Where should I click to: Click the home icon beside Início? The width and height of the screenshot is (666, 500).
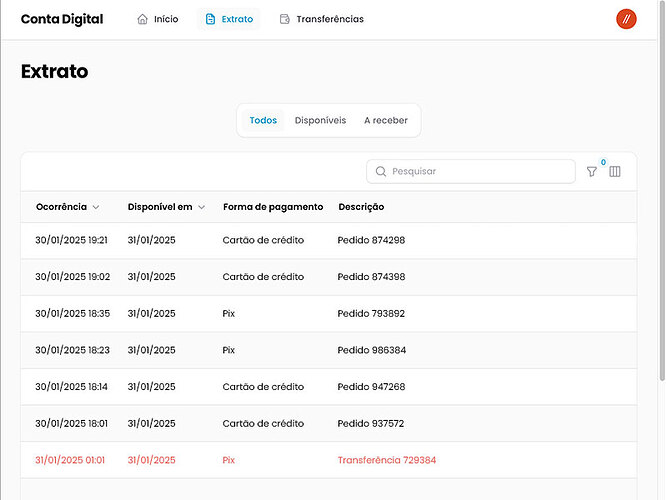pyautogui.click(x=142, y=19)
